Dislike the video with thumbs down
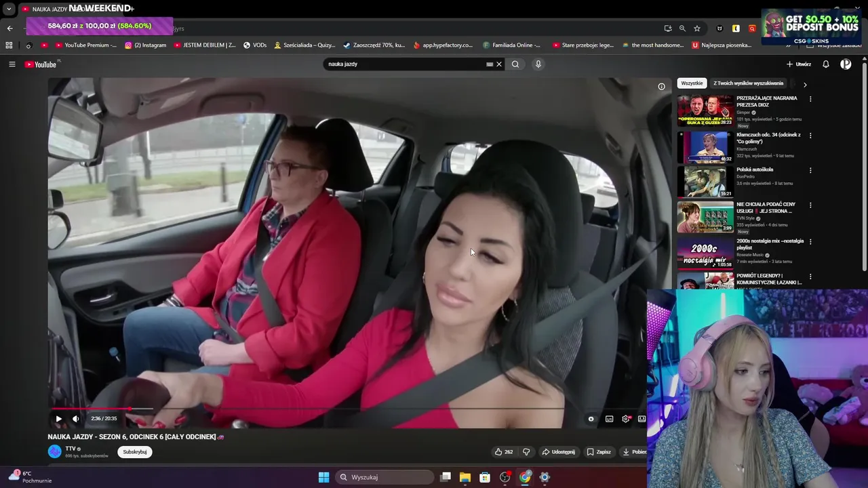 (x=526, y=452)
